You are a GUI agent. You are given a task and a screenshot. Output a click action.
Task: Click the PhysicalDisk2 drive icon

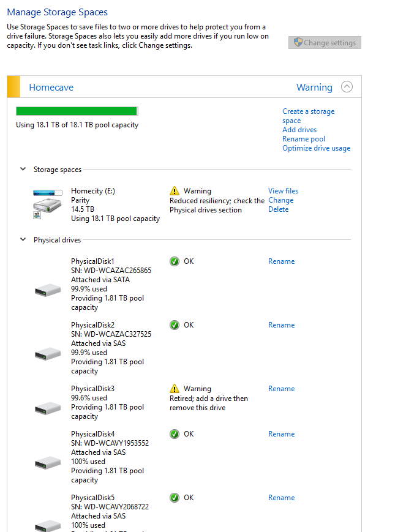[x=47, y=353]
